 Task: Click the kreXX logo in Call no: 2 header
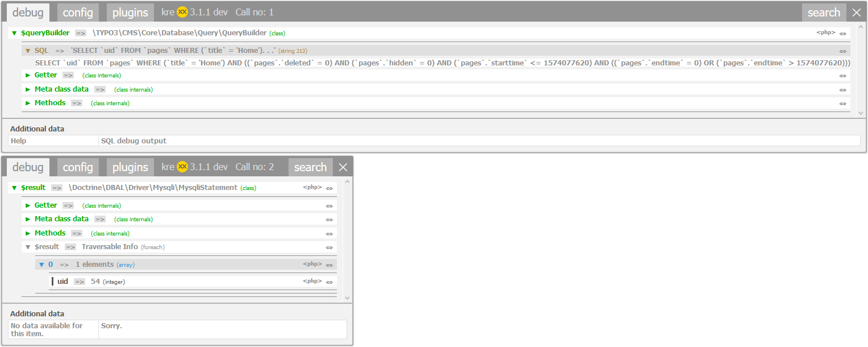[x=182, y=167]
